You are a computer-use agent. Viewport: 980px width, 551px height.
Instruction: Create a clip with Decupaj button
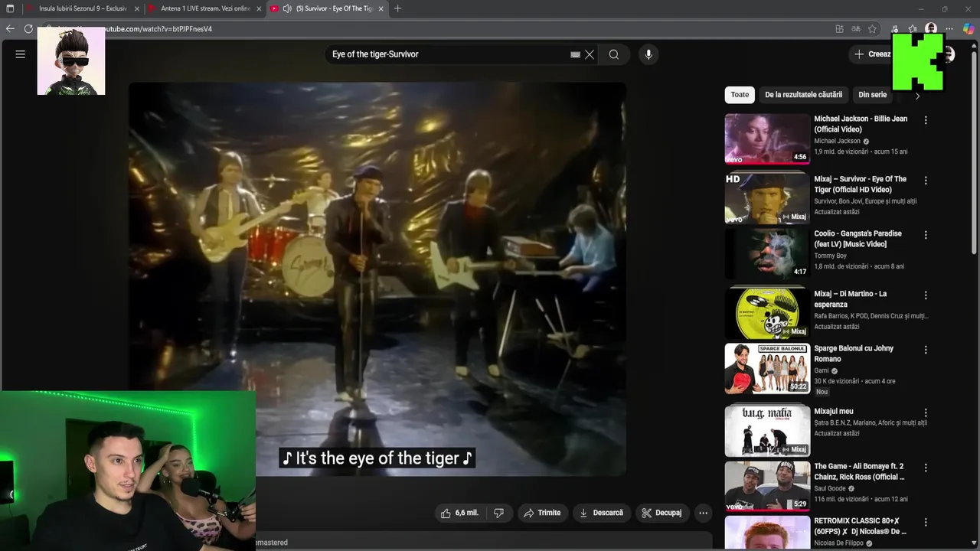tap(661, 513)
